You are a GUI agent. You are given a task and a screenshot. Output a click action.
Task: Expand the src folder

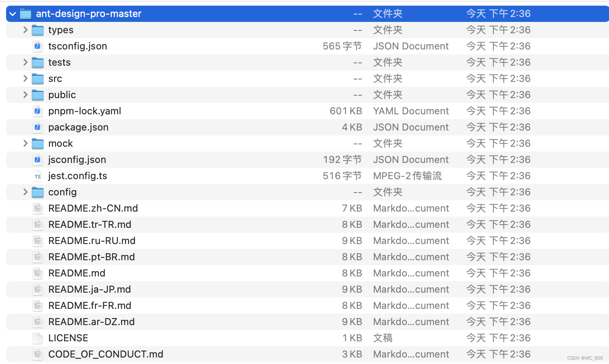click(x=25, y=79)
